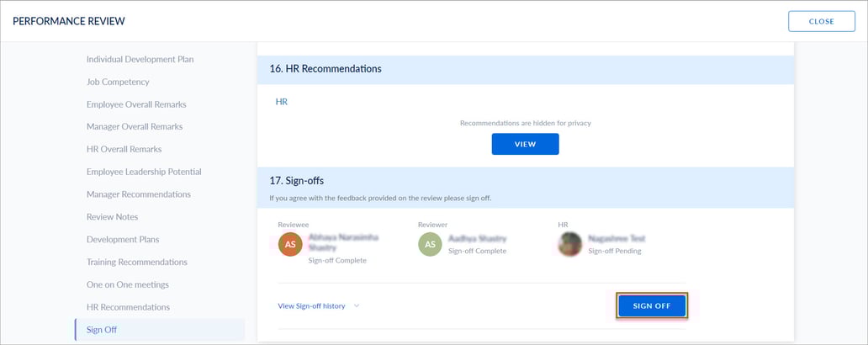Select HR Overall Remarks sidebar item
The width and height of the screenshot is (868, 345).
tap(124, 149)
